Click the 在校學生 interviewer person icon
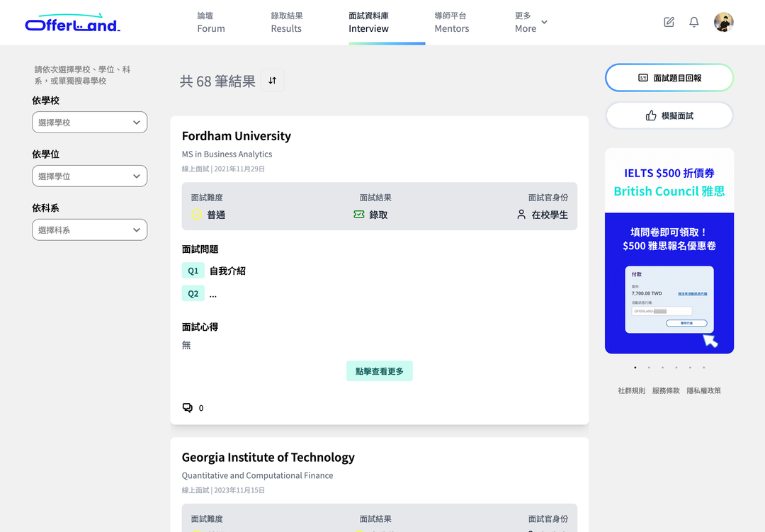 pyautogui.click(x=521, y=214)
